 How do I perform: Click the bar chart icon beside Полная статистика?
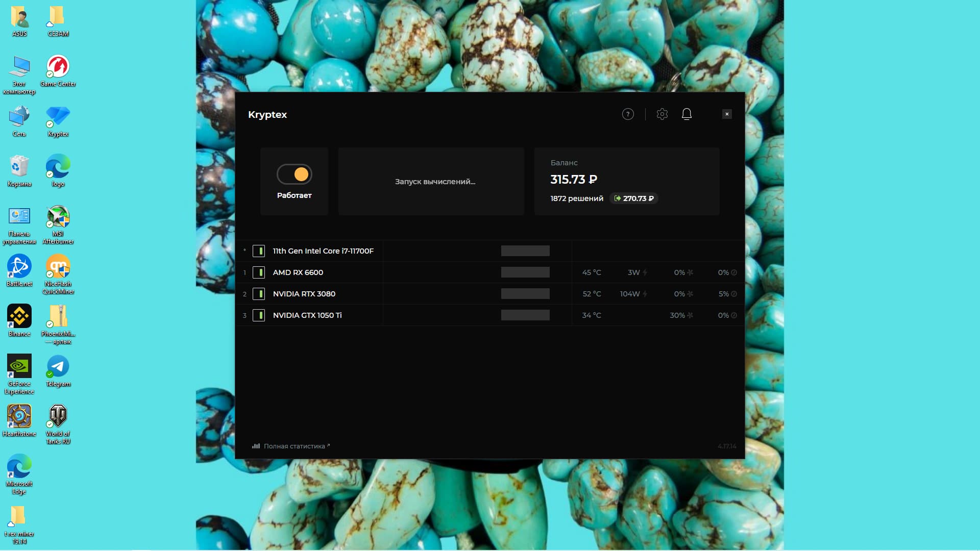click(x=256, y=446)
